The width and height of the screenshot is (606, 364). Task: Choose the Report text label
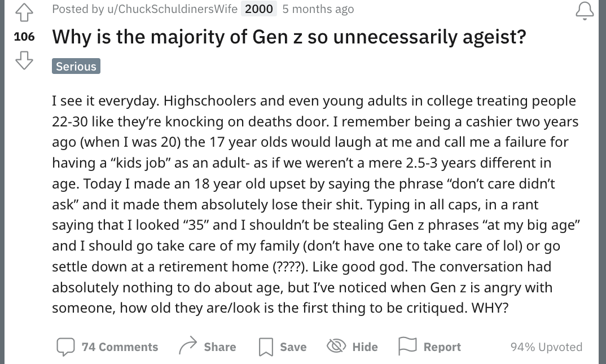[x=442, y=347]
